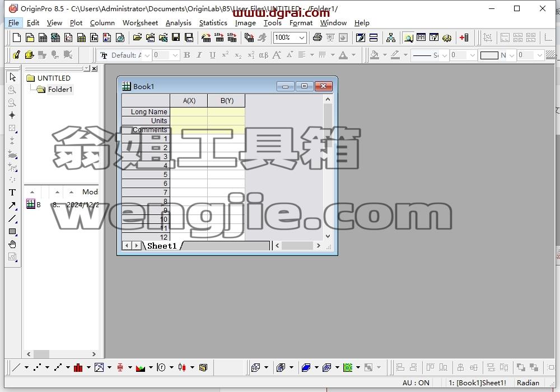Click the Area plot icon
This screenshot has width=560, height=392.
[141, 367]
